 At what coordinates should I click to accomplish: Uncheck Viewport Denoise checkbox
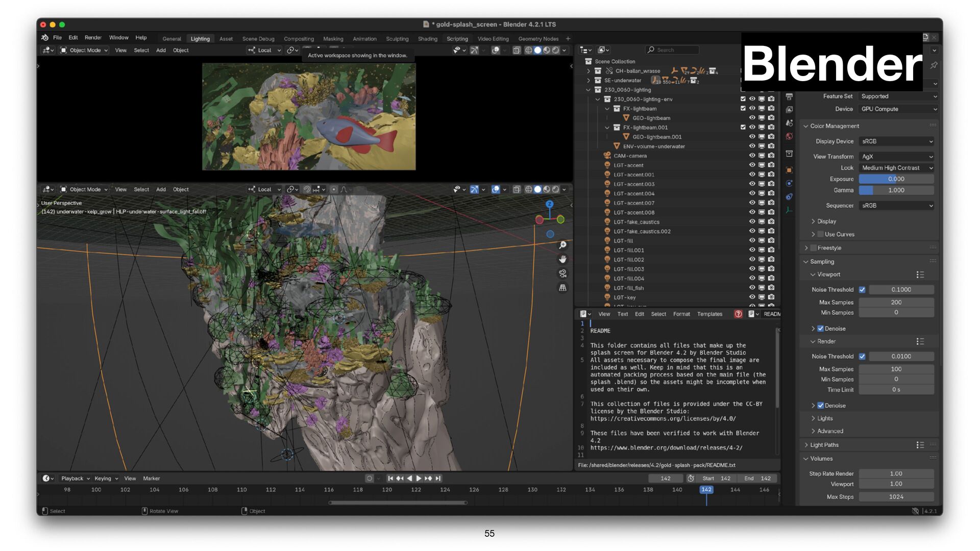point(821,329)
